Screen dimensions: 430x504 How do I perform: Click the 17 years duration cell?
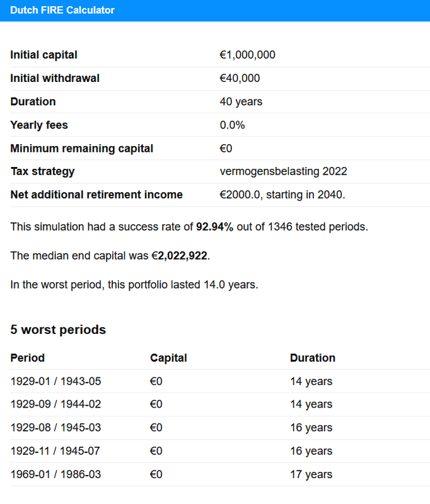[x=311, y=474]
